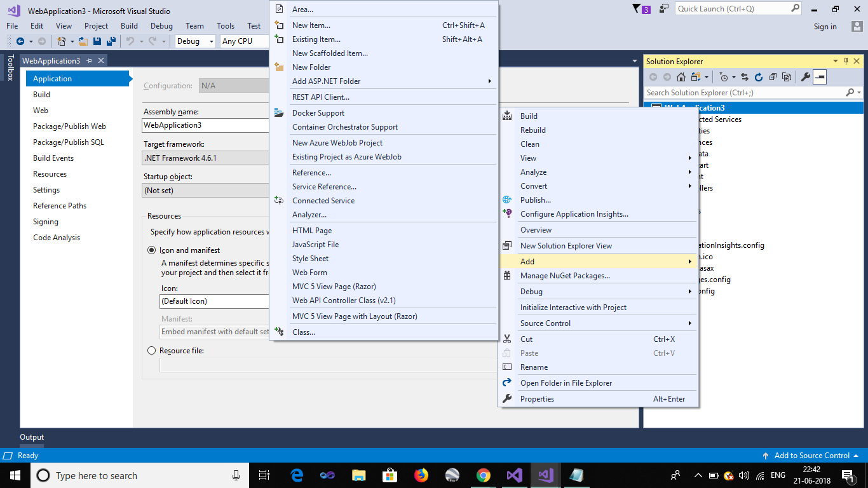The image size is (868, 488).
Task: Switch to the Signing properties tab
Action: pos(46,222)
